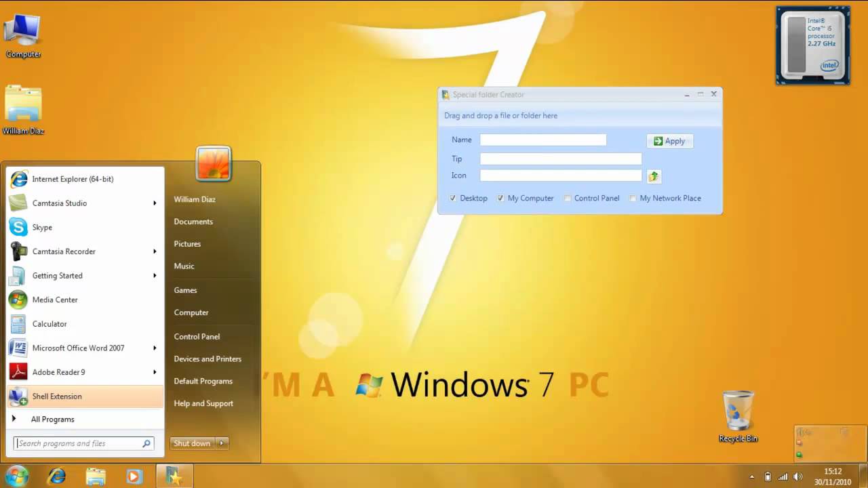This screenshot has width=868, height=488.
Task: Uncheck the Desktop checkbox
Action: (x=453, y=199)
